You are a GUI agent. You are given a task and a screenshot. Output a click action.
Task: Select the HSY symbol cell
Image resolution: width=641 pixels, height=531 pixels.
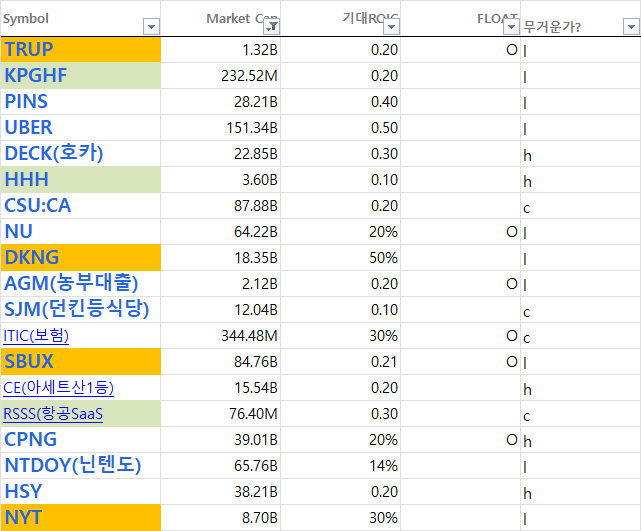(81, 492)
